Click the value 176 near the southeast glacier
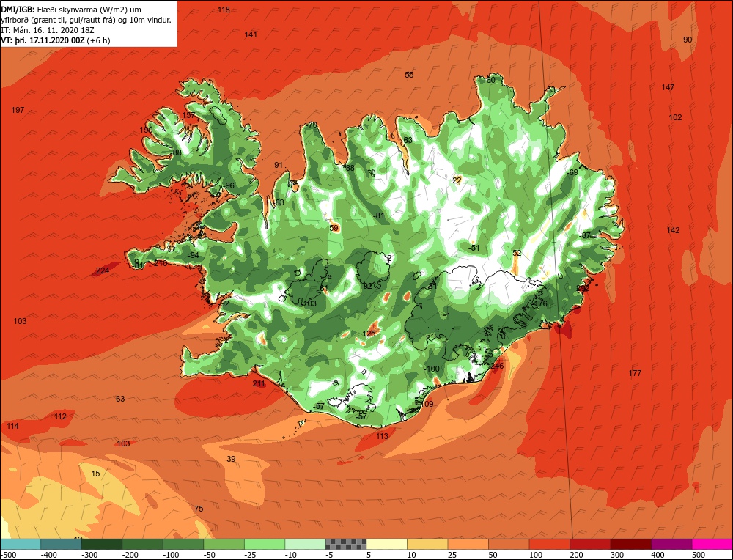733x560 pixels. pos(541,303)
